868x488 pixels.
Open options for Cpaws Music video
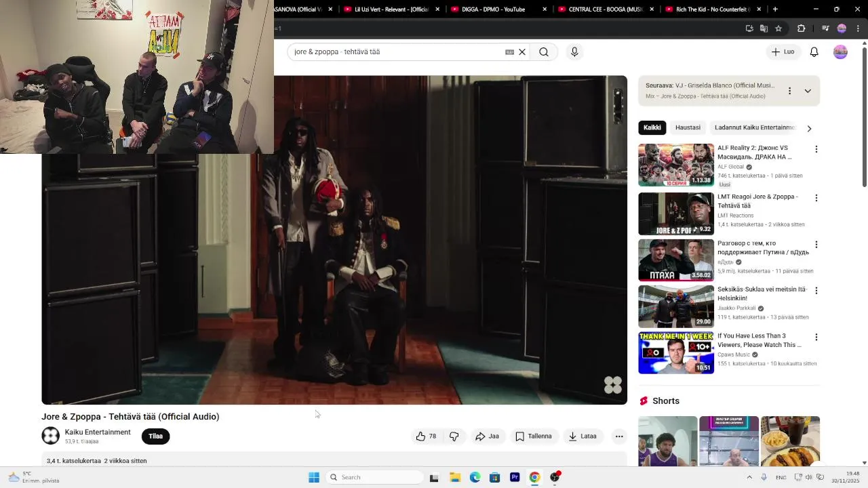816,337
